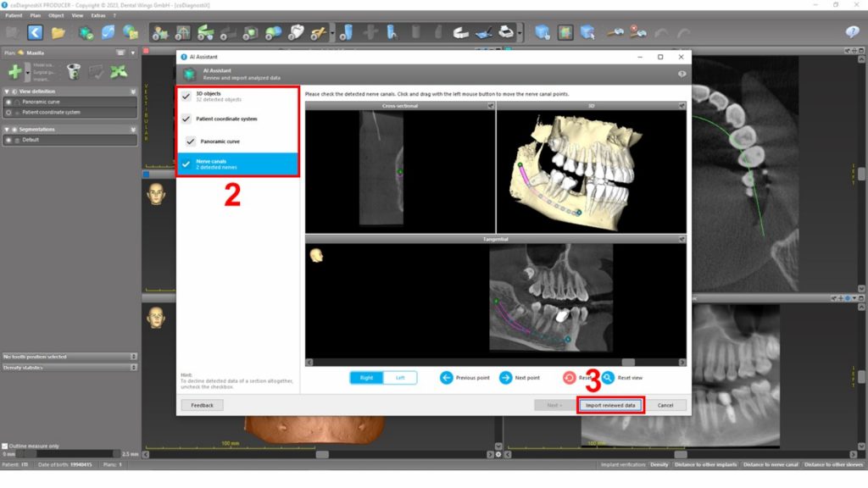The width and height of the screenshot is (868, 488).
Task: Click Import reviewed data button
Action: [x=610, y=405]
